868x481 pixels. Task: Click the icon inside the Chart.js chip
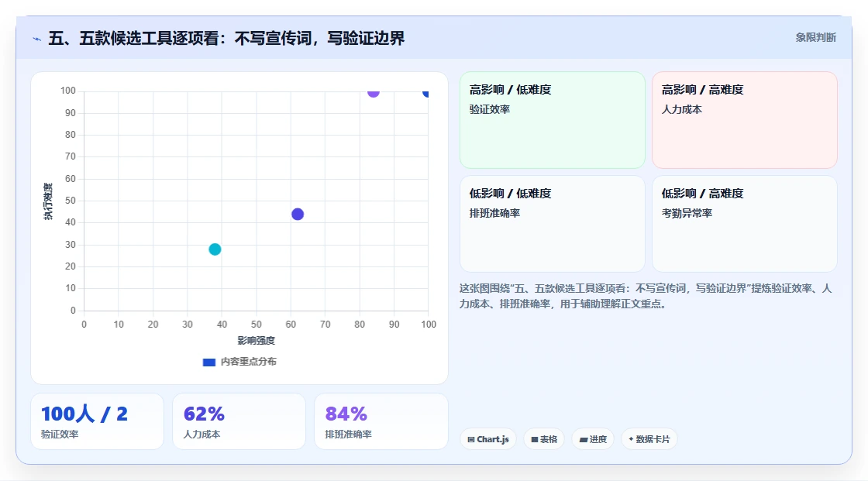click(x=471, y=439)
